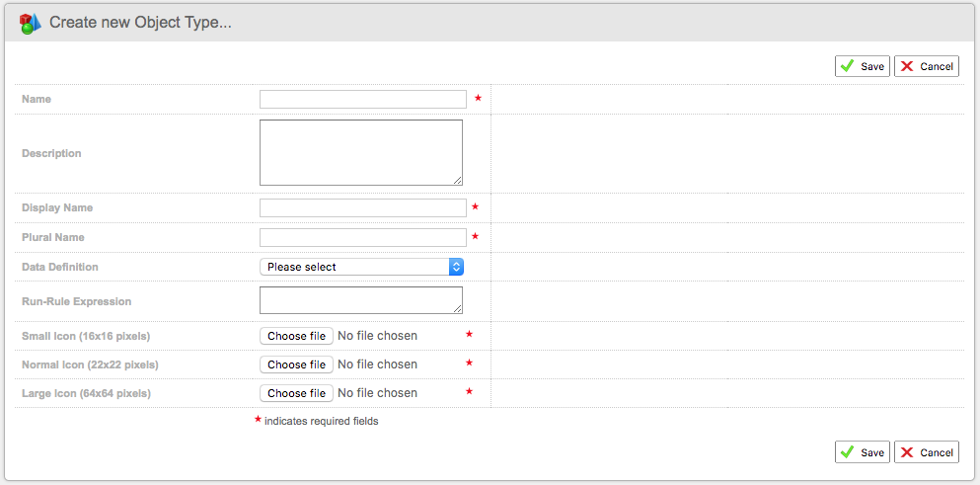Focus the Display Name input field
The width and height of the screenshot is (980, 485).
362,207
